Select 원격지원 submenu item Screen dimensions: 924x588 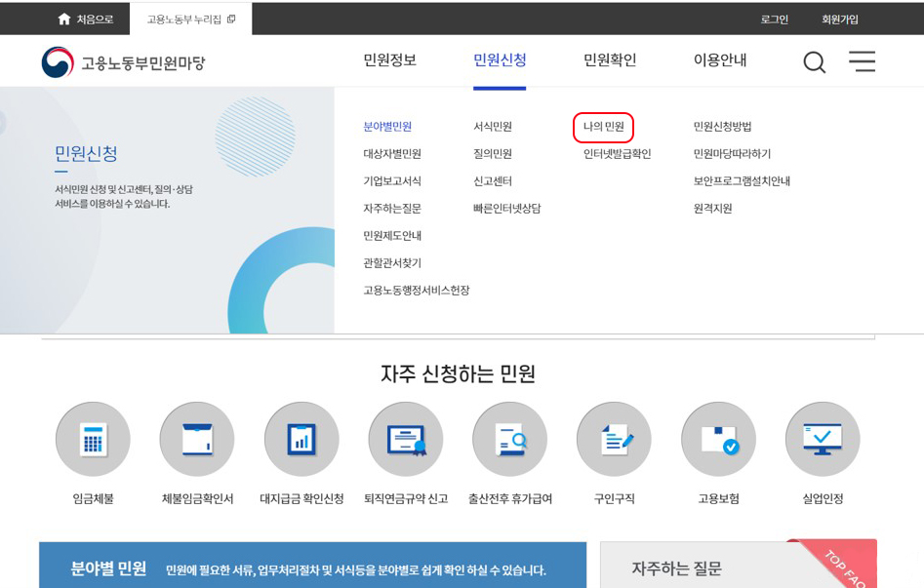click(713, 209)
